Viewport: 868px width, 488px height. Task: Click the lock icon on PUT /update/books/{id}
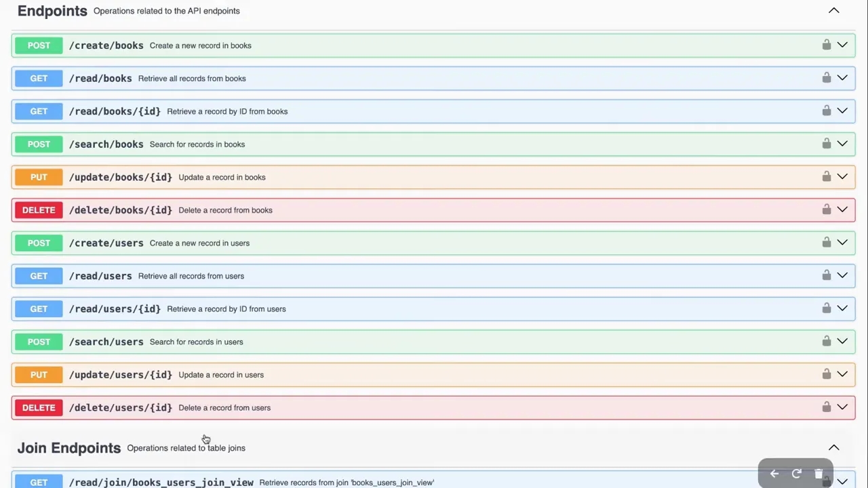click(x=826, y=177)
